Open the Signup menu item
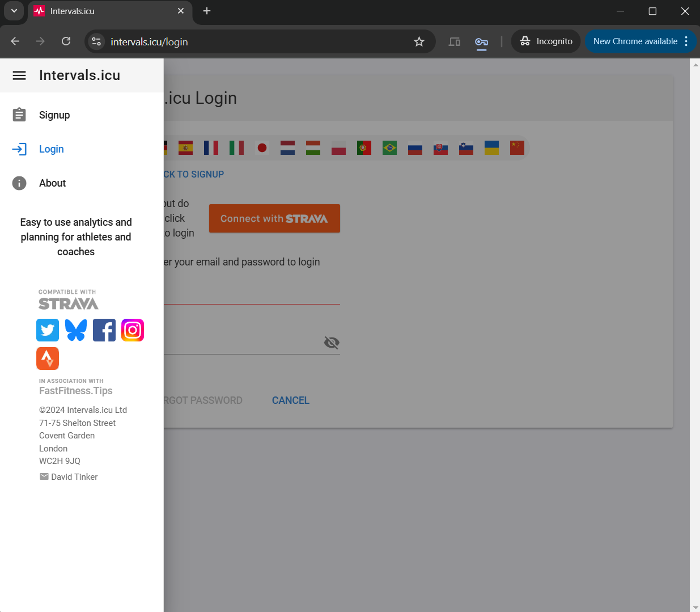Viewport: 700px width, 612px height. (54, 115)
